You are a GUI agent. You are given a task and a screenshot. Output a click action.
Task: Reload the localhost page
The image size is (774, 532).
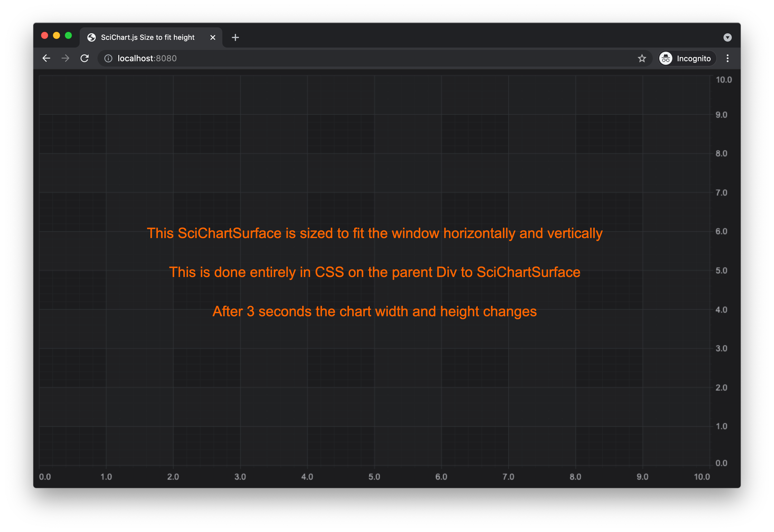tap(85, 58)
